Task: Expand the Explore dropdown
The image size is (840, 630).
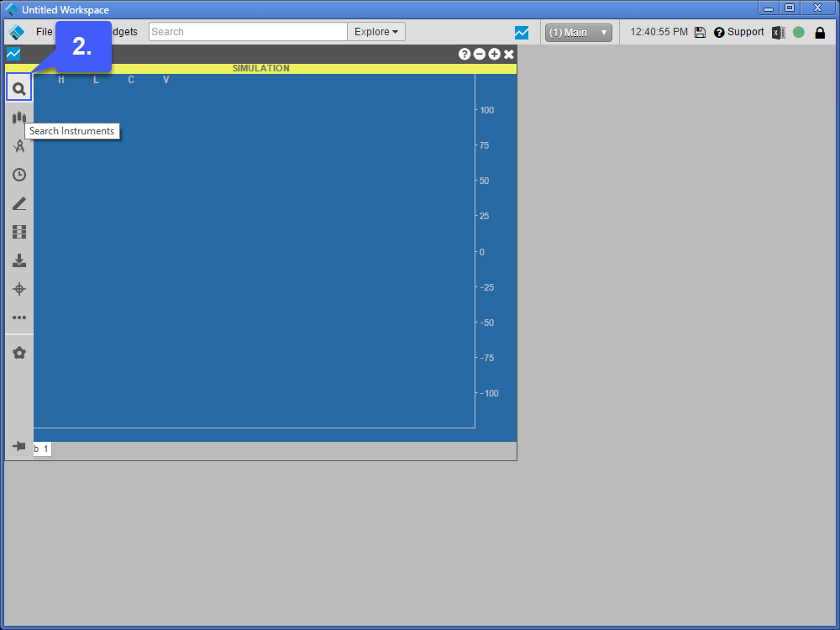Action: coord(376,32)
